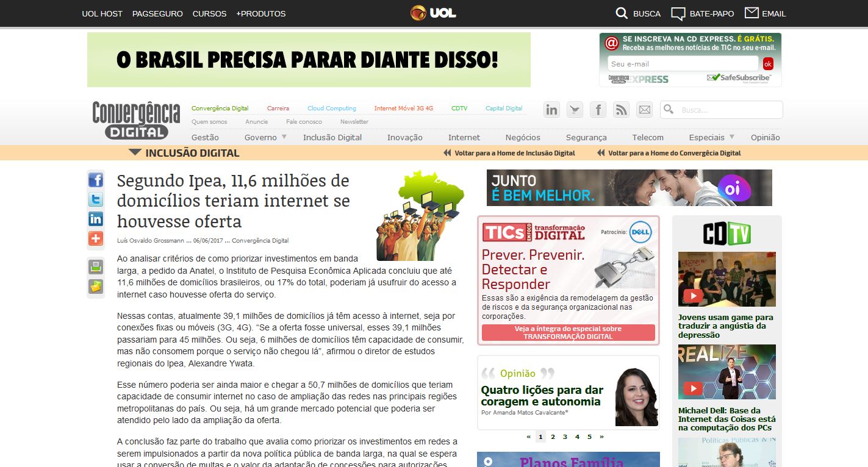Screen dimensions: 868x467
Task: Click the Convergência Digital logo
Action: tap(136, 120)
